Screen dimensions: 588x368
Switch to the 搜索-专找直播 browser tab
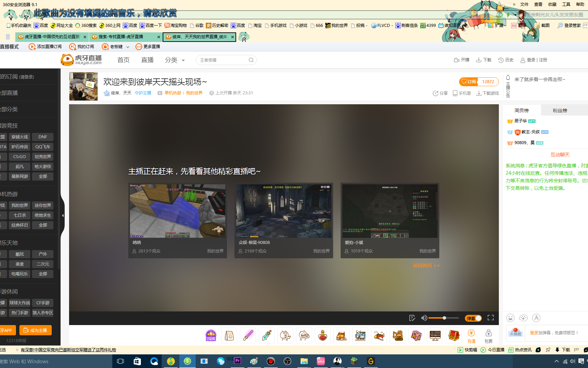click(122, 37)
